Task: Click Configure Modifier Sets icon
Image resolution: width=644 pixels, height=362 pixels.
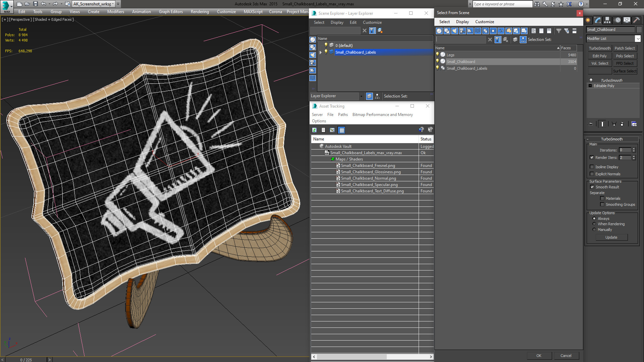Action: [x=634, y=124]
